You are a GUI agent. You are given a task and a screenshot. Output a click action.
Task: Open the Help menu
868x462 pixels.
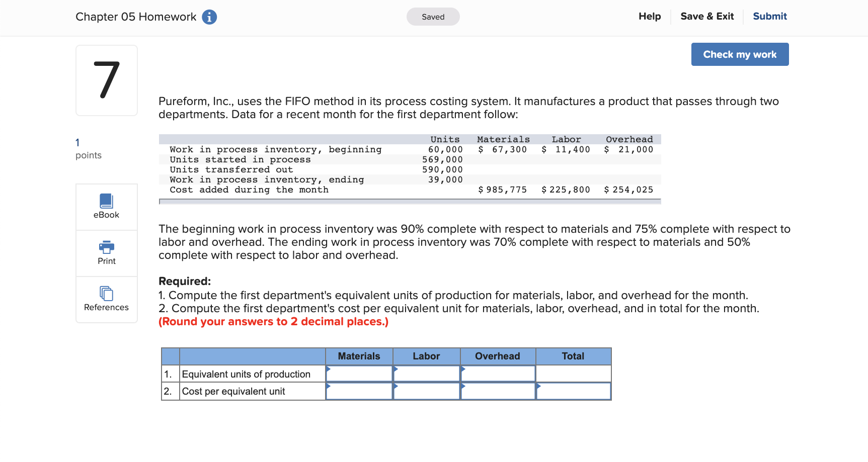pyautogui.click(x=649, y=16)
